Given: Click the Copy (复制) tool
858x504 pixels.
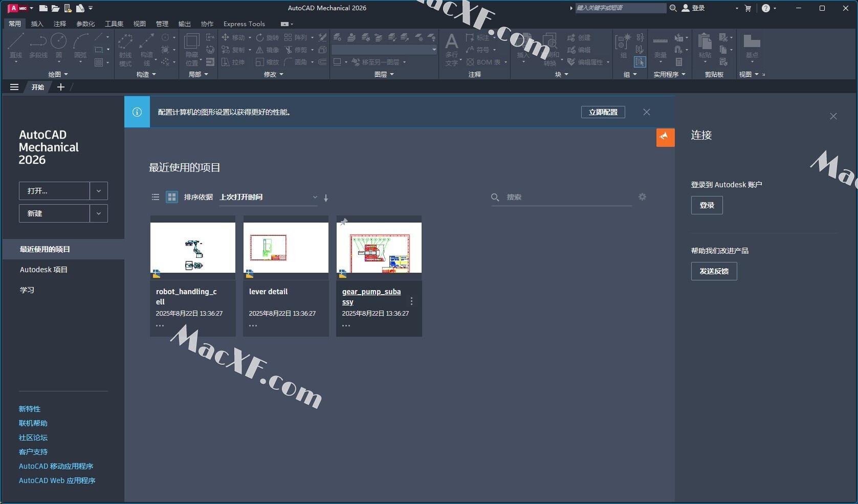Looking at the screenshot, I should click(x=233, y=50).
